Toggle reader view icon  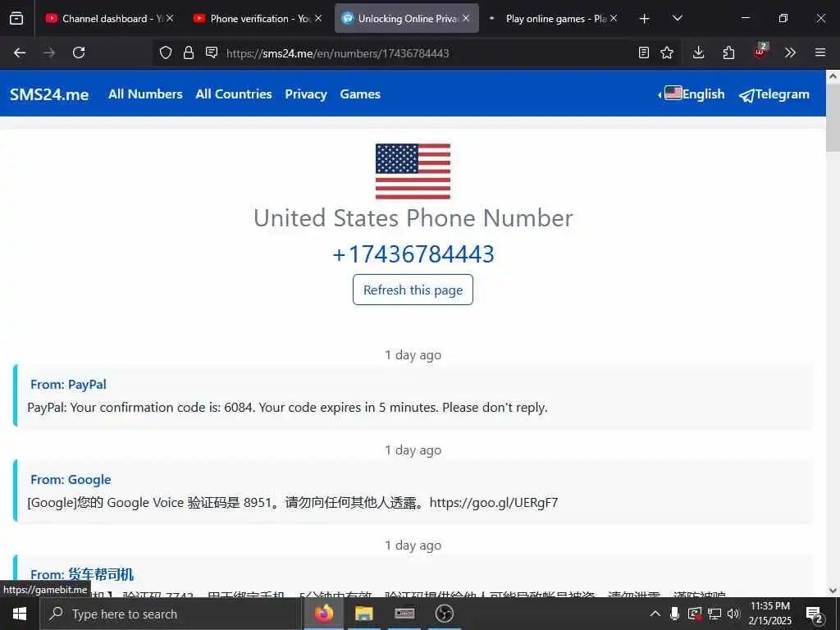tap(644, 52)
